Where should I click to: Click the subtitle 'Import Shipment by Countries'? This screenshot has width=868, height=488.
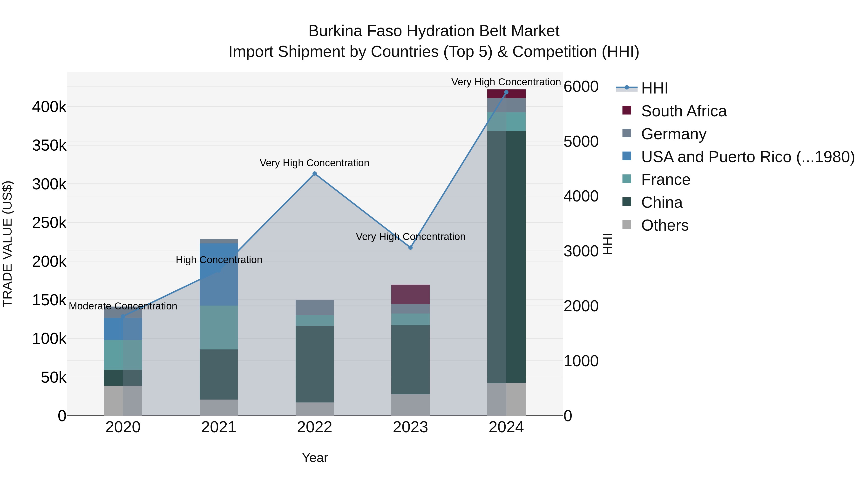click(333, 52)
